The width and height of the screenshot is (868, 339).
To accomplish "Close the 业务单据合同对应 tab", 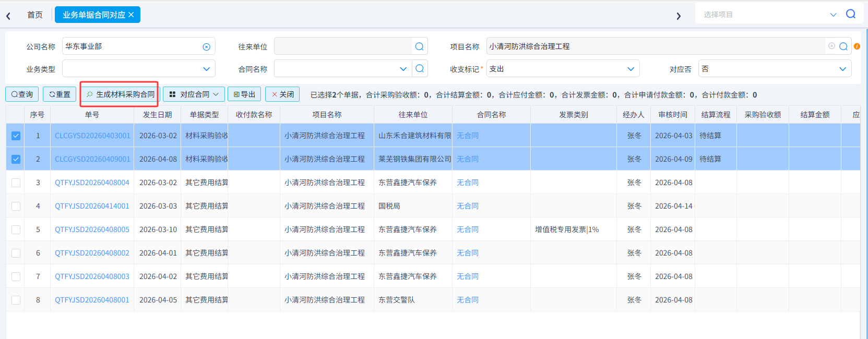I will pos(131,15).
